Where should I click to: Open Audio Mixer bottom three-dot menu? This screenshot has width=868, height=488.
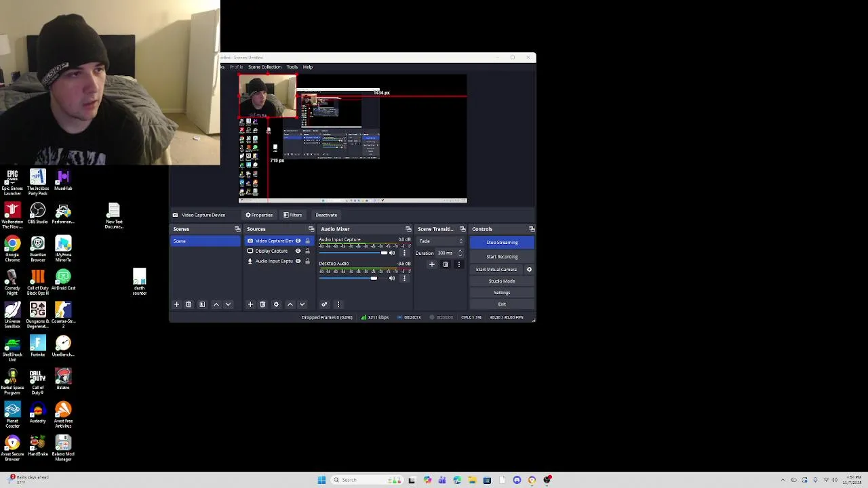[x=338, y=304]
